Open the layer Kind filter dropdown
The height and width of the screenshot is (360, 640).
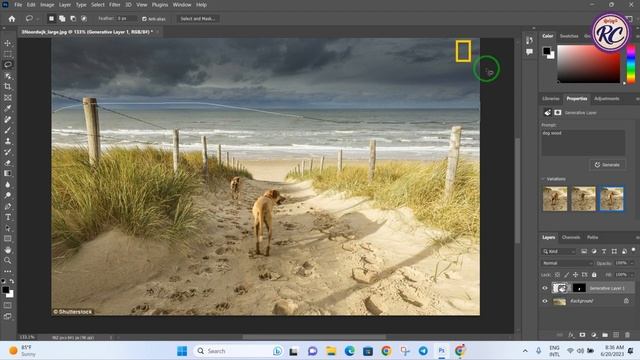click(x=559, y=251)
